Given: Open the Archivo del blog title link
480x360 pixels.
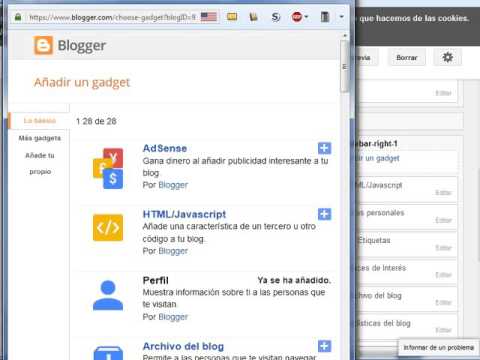Looking at the screenshot, I should pyautogui.click(x=183, y=346).
